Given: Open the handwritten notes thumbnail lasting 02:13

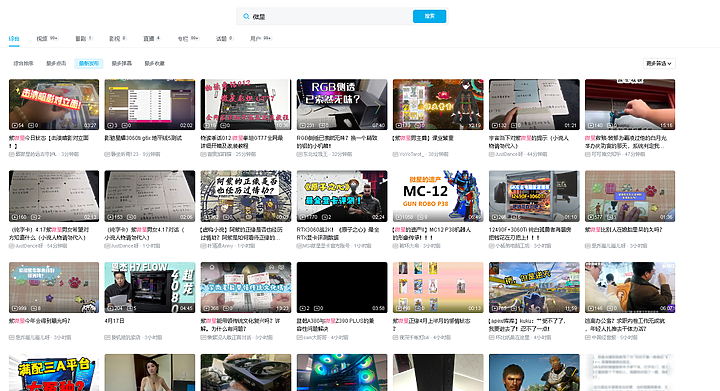Looking at the screenshot, I should (x=54, y=196).
